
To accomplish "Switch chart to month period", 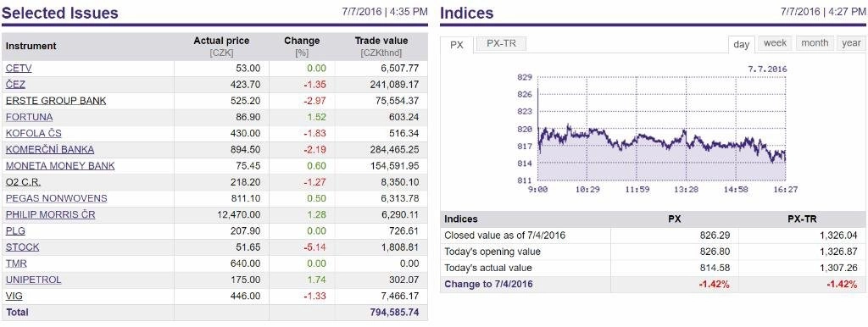I will [815, 43].
